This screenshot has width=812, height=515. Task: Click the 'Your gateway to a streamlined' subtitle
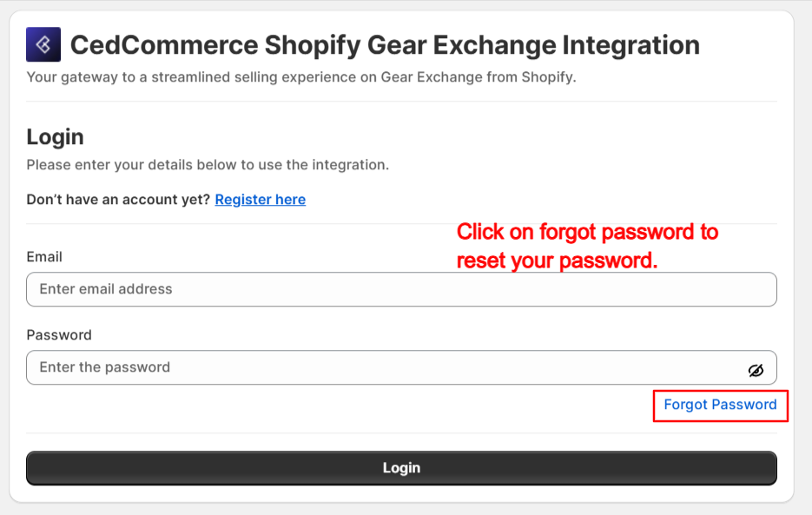(x=300, y=77)
